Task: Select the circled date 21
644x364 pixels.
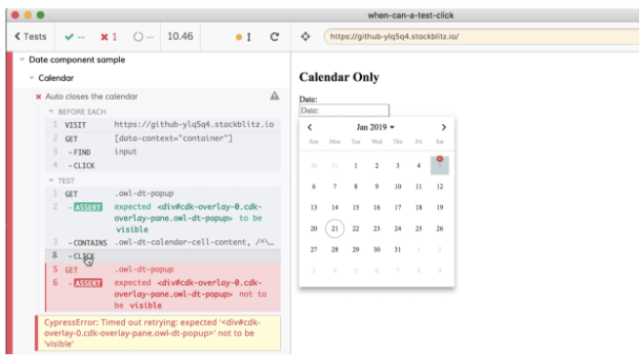Action: click(335, 228)
